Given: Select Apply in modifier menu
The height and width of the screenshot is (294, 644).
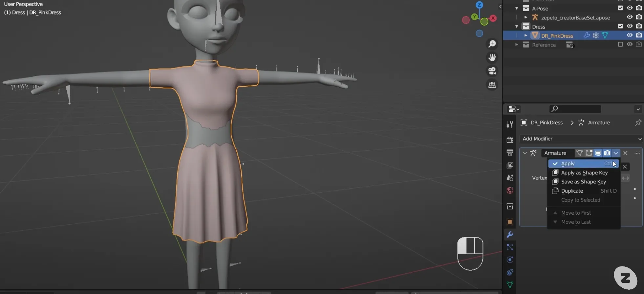Looking at the screenshot, I should pyautogui.click(x=584, y=163).
